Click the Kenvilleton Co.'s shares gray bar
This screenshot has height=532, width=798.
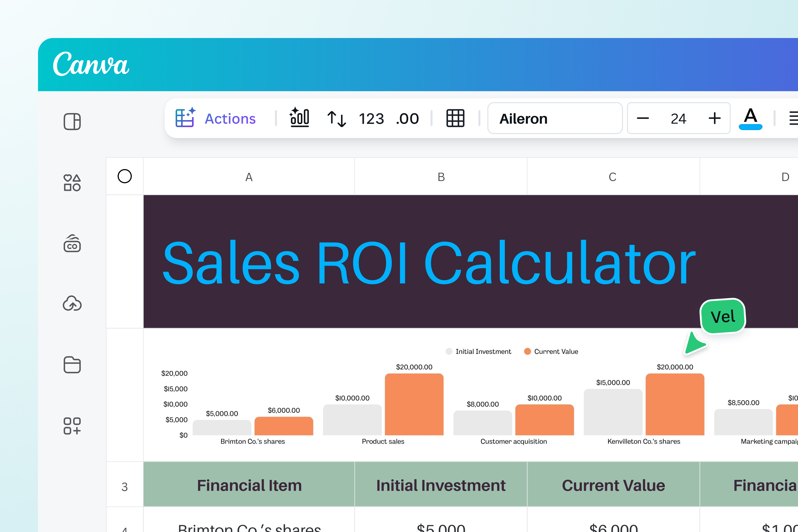pos(613,412)
